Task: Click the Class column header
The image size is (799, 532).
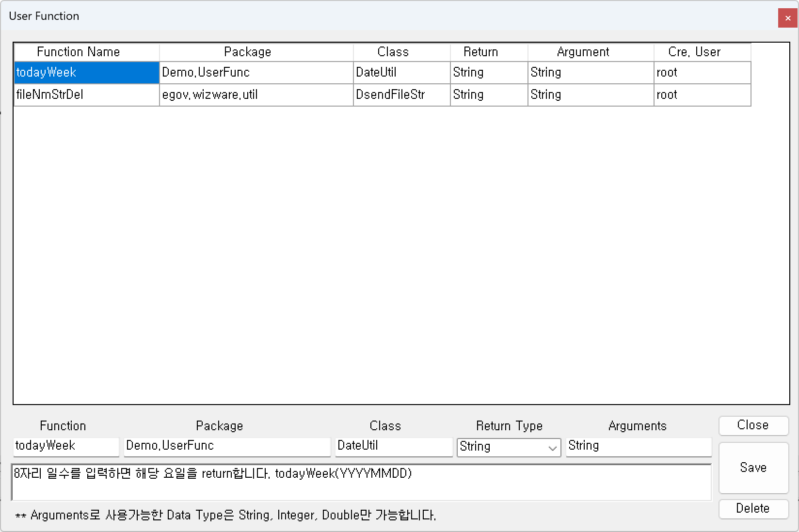Action: point(393,52)
